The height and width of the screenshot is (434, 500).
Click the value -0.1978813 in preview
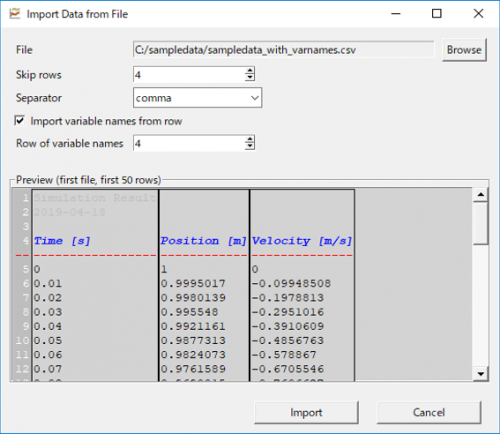pos(288,298)
